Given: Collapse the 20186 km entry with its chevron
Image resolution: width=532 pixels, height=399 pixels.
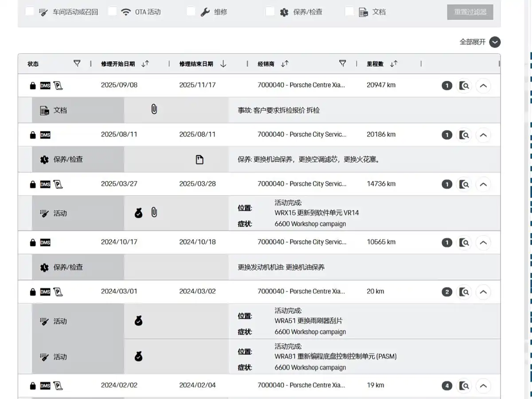Looking at the screenshot, I should tap(483, 135).
